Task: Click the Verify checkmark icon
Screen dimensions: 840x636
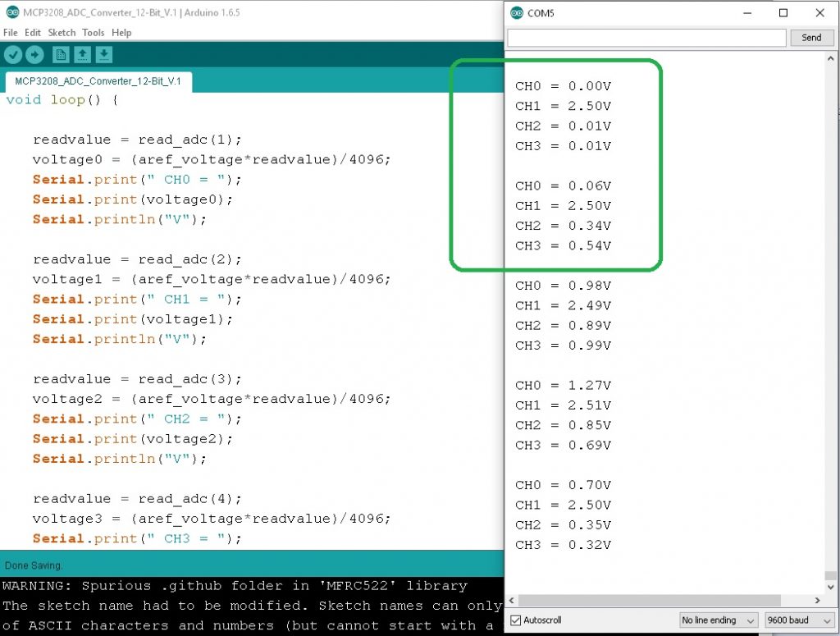Action: pyautogui.click(x=13, y=54)
